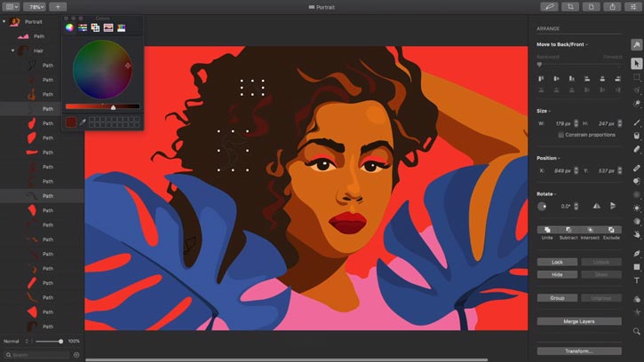Image resolution: width=644 pixels, height=362 pixels.
Task: Collapse the Portrait layer group
Action: [x=4, y=21]
